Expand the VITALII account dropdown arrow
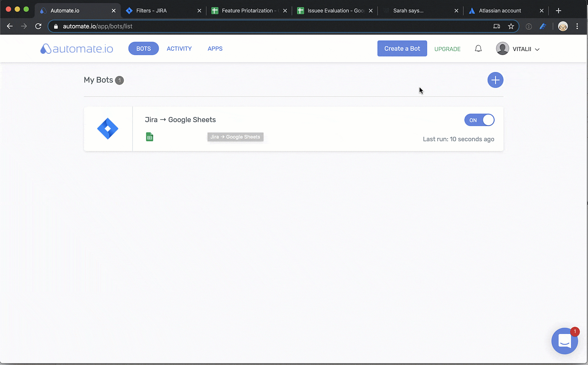588x365 pixels. click(x=537, y=49)
